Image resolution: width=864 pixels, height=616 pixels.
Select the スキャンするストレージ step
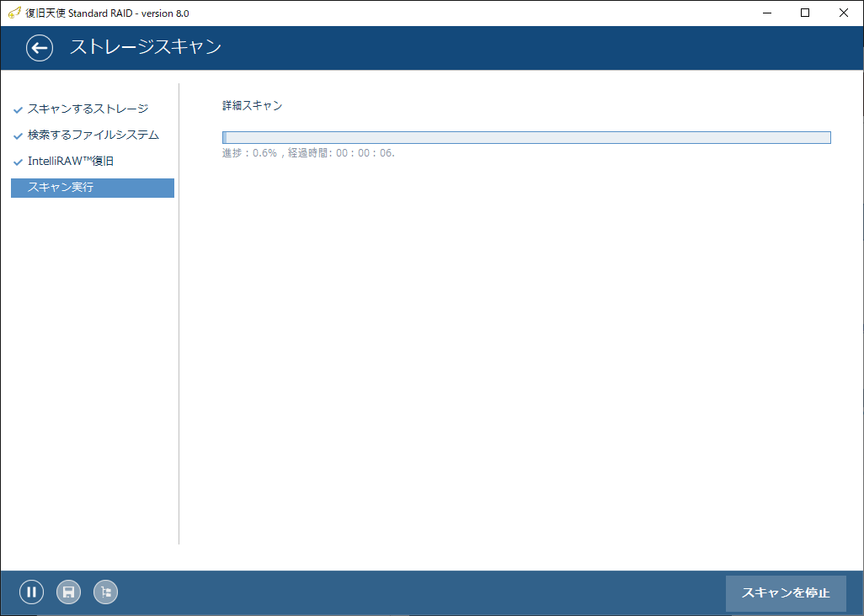click(88, 109)
